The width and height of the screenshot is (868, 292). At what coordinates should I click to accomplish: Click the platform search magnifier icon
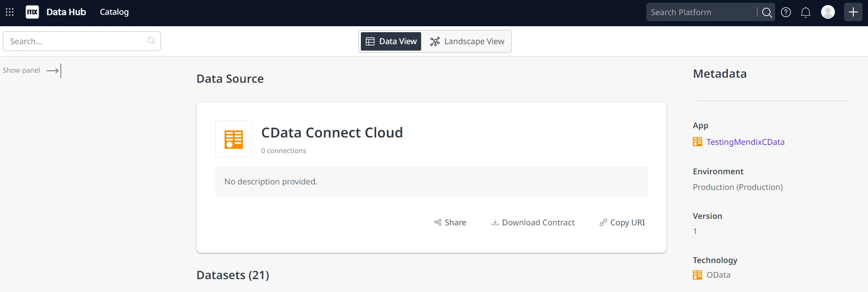(766, 12)
